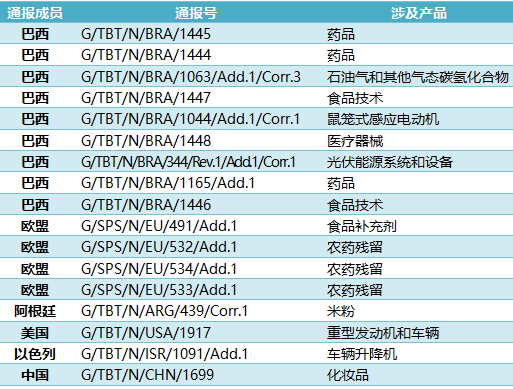Select notification G/TBT/N/ISR/1091/Add.1

coord(164,354)
